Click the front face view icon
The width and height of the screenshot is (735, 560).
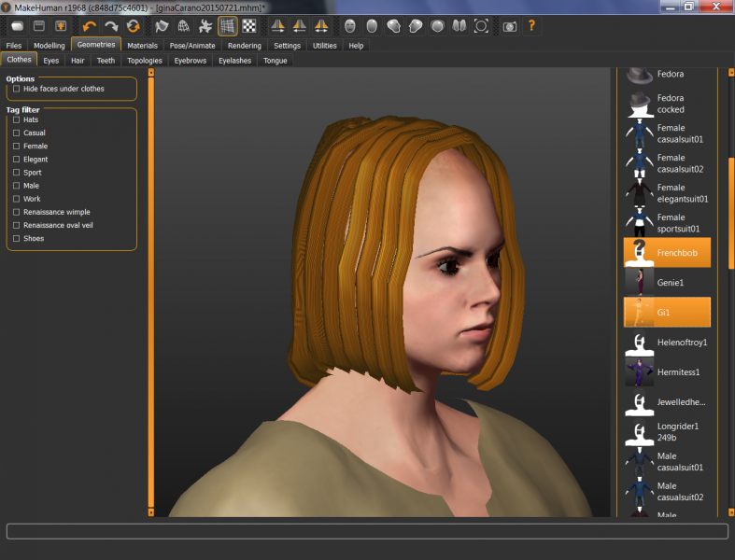350,26
